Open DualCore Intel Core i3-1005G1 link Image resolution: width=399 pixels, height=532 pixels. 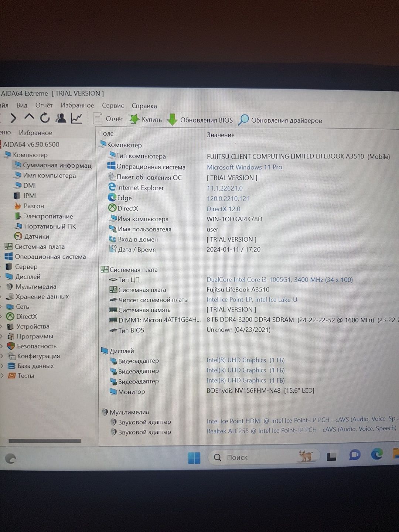[279, 280]
